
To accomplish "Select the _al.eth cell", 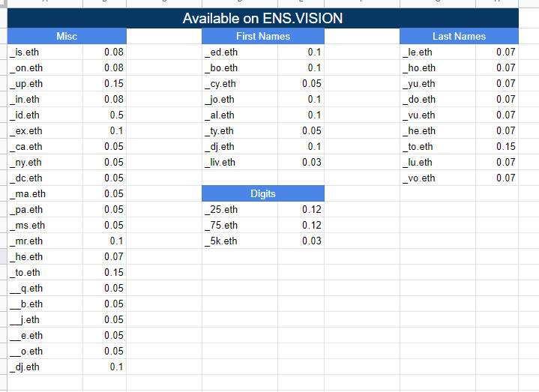I will click(240, 115).
